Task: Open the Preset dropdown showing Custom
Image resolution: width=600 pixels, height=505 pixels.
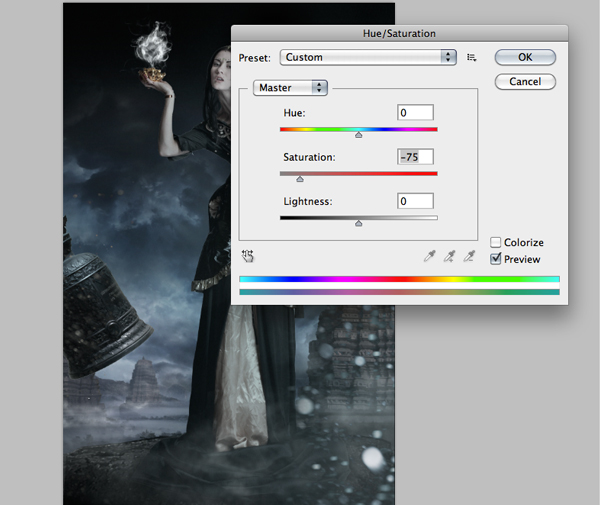Action: coord(368,57)
